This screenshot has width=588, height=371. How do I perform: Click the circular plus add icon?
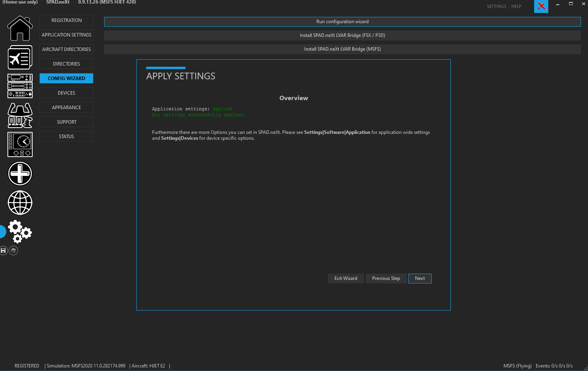[20, 174]
